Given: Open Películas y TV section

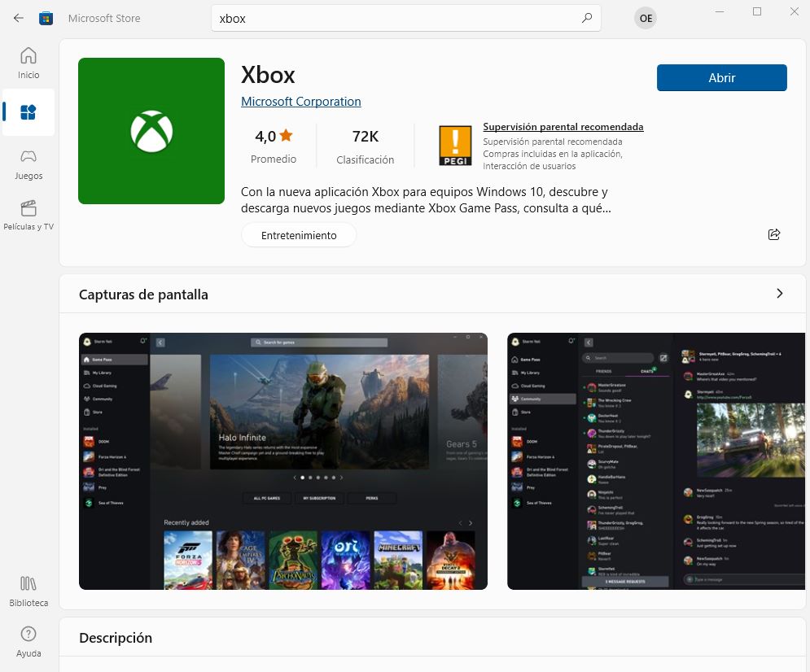Looking at the screenshot, I should coord(28,215).
